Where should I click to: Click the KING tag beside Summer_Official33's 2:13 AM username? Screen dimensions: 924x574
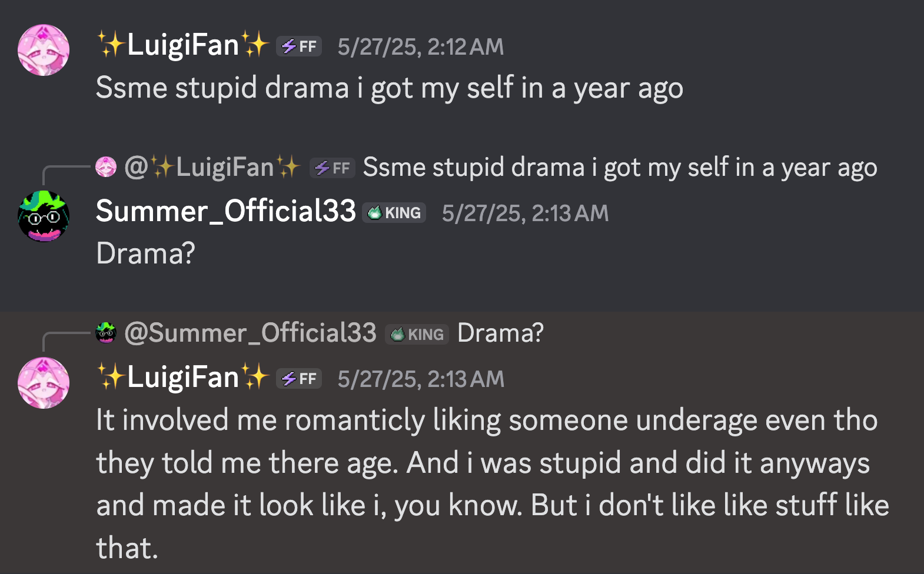pos(394,213)
